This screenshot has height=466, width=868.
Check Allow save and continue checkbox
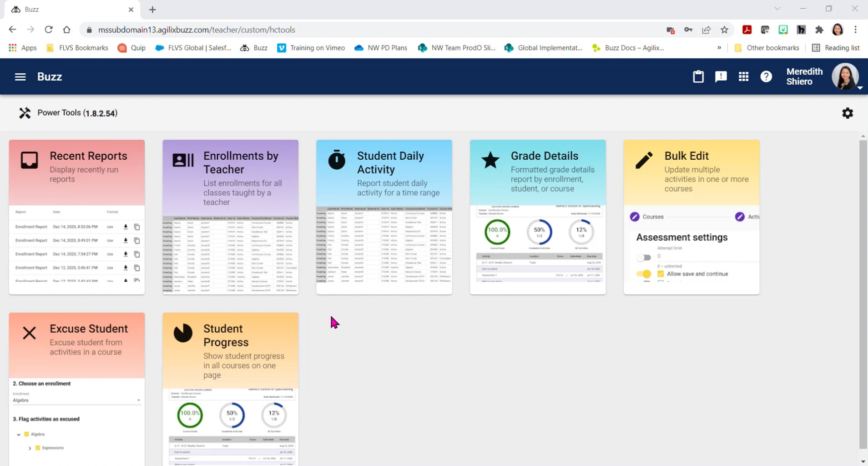pos(661,274)
